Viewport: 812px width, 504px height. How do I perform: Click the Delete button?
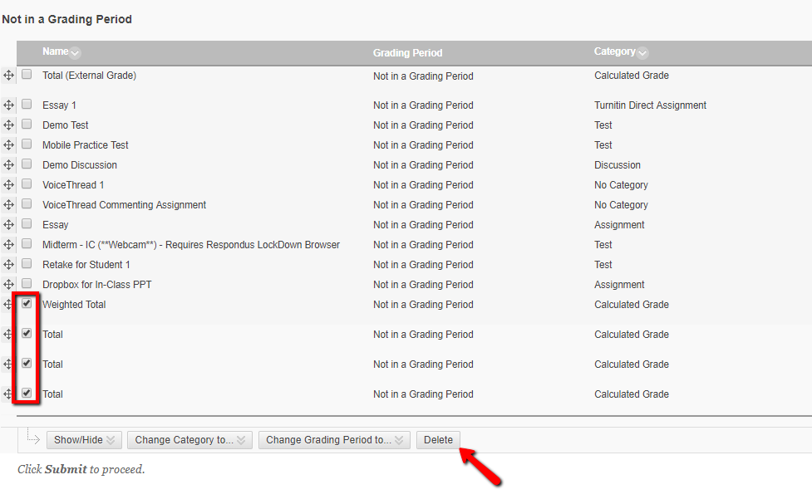tap(438, 440)
